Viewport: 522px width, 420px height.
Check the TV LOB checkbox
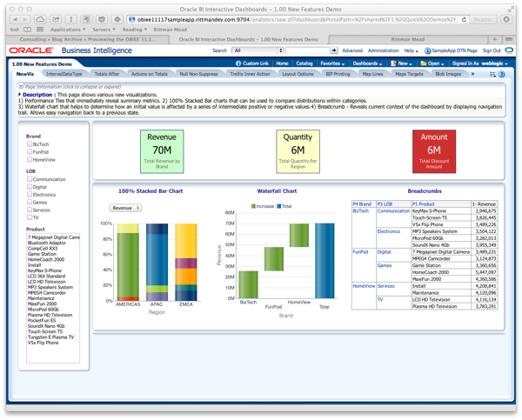(x=30, y=217)
